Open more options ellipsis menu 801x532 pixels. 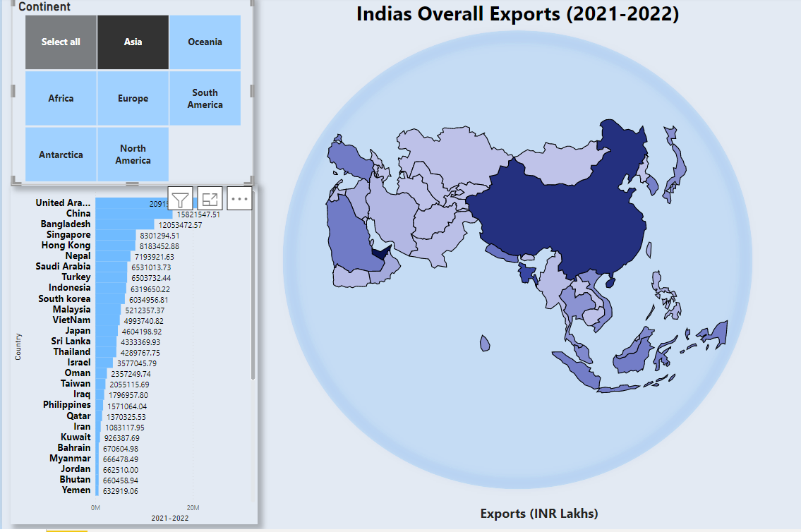240,199
